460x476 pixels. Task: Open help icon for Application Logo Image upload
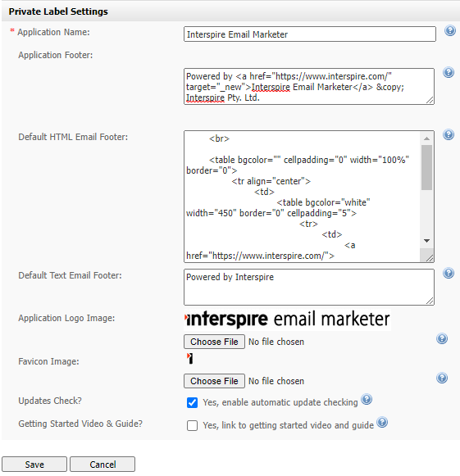click(442, 338)
